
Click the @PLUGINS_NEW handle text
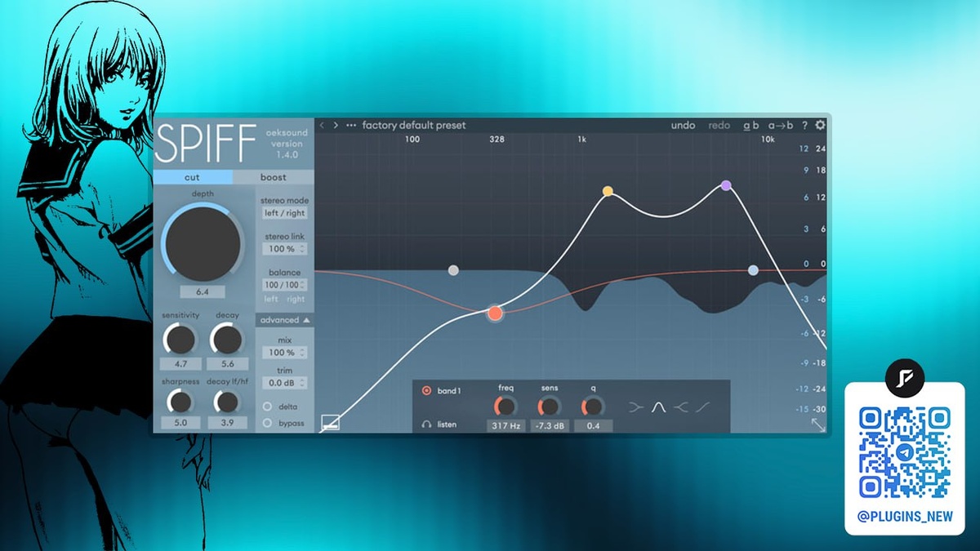[904, 517]
